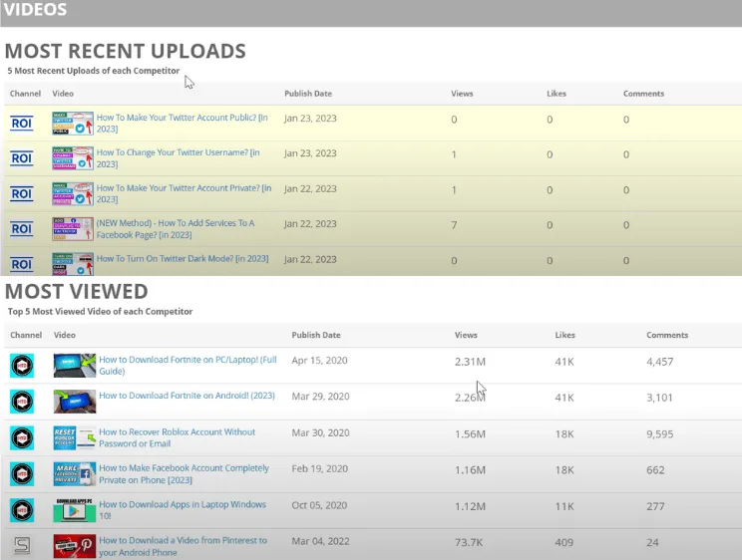This screenshot has width=742, height=560.
Task: Click the 1.16M views value
Action: coord(471,470)
